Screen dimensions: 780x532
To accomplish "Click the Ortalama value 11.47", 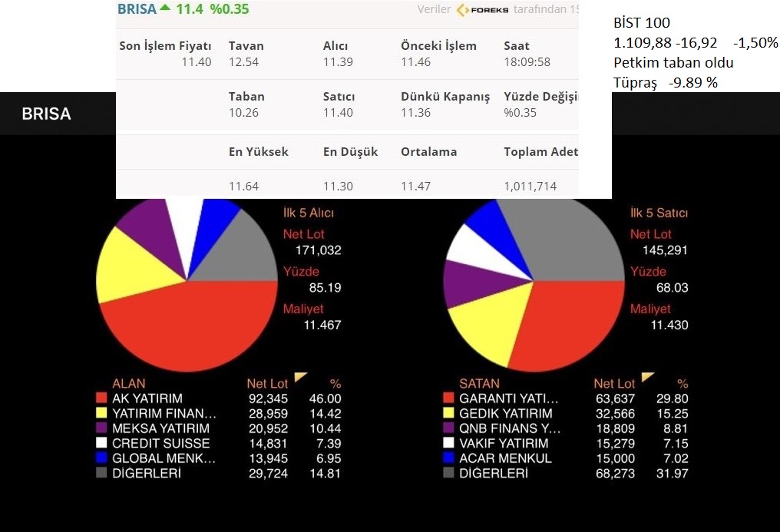I will [416, 187].
